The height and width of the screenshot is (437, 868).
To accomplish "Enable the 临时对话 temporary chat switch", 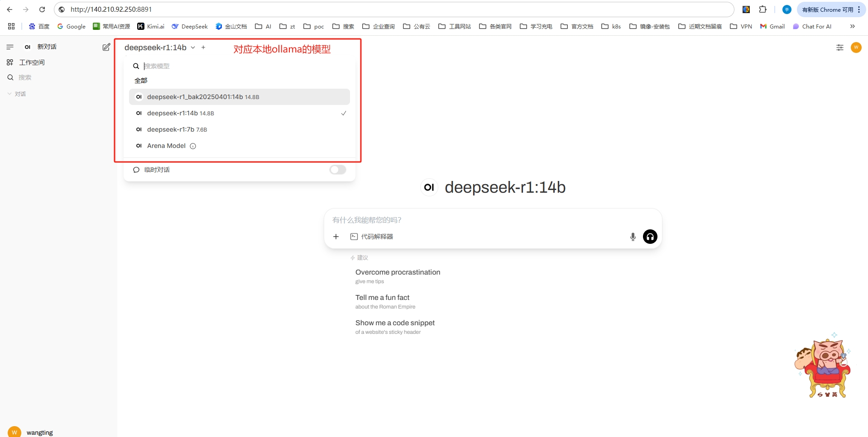I will (x=338, y=170).
